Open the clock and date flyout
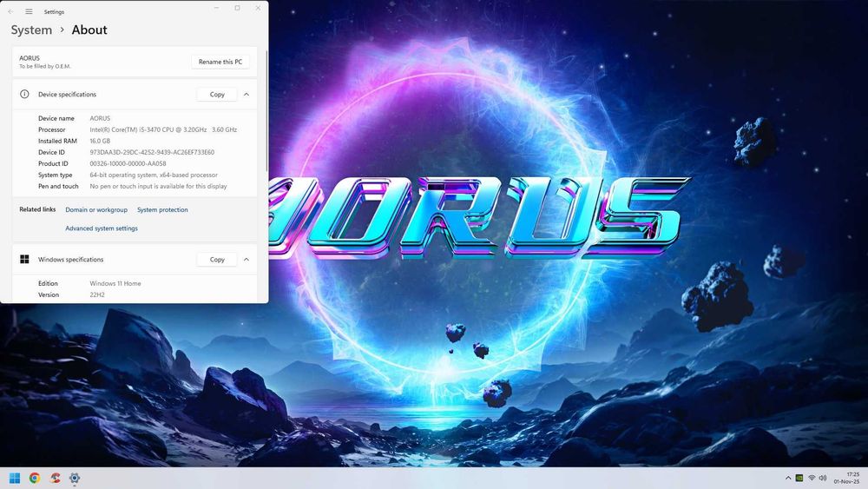This screenshot has height=489, width=868. point(847,478)
